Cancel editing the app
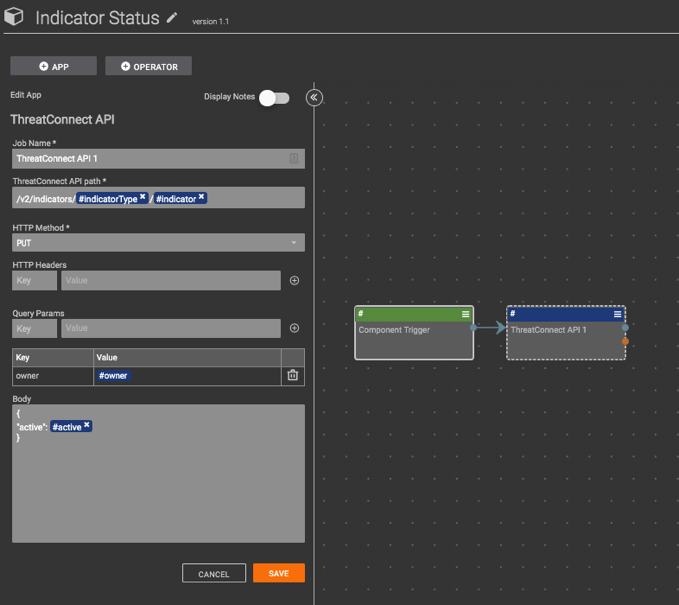 [214, 573]
